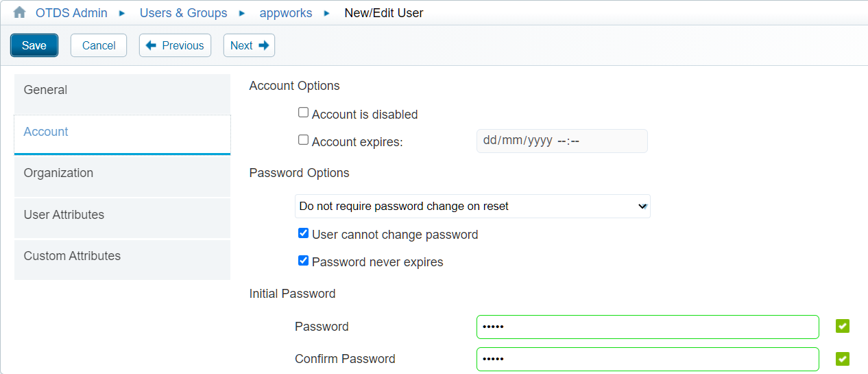Click the left arrow icon on Previous
Viewport: 868px width, 374px height.
pyautogui.click(x=151, y=45)
